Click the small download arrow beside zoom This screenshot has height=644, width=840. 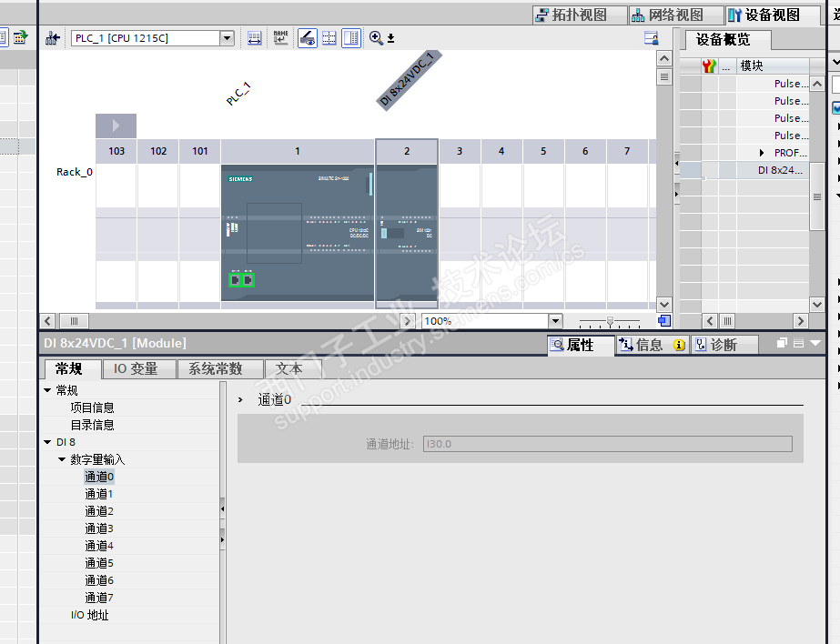tap(391, 38)
